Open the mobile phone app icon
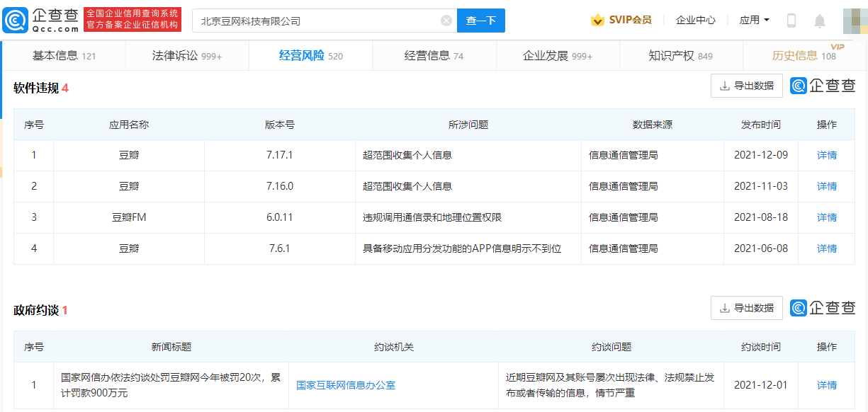 [x=791, y=21]
